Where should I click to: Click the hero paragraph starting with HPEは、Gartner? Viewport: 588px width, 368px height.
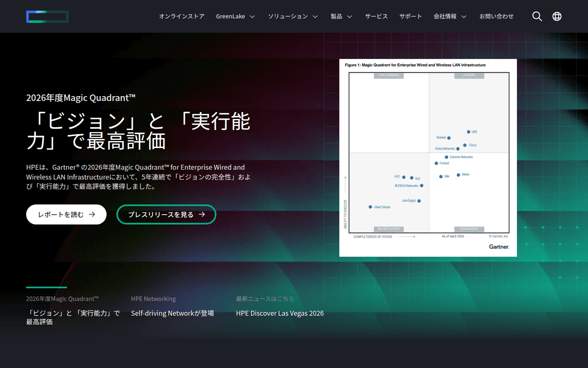[138, 177]
